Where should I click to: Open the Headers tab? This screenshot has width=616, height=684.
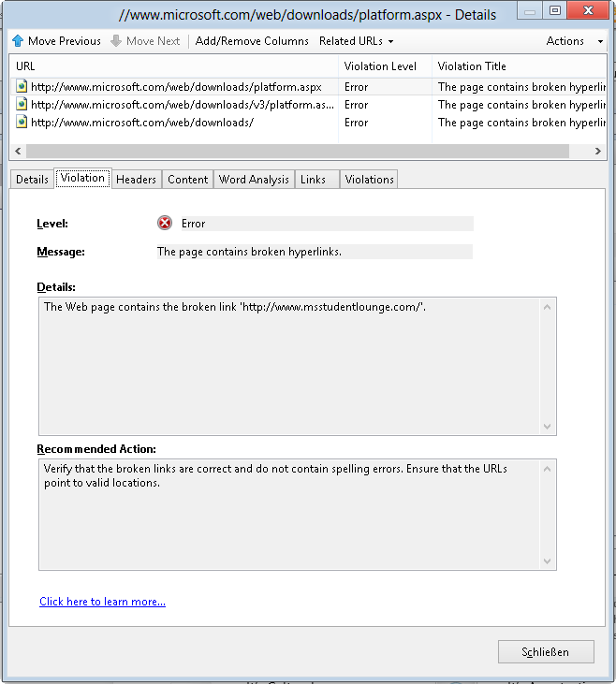tap(136, 180)
